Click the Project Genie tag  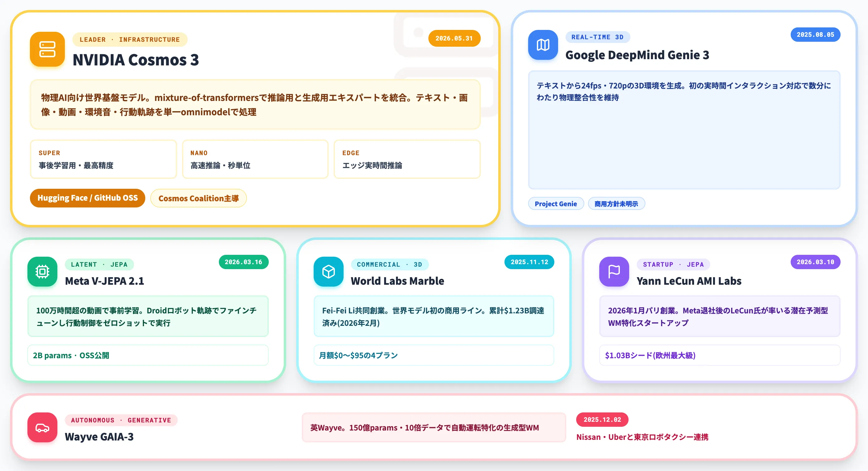556,204
